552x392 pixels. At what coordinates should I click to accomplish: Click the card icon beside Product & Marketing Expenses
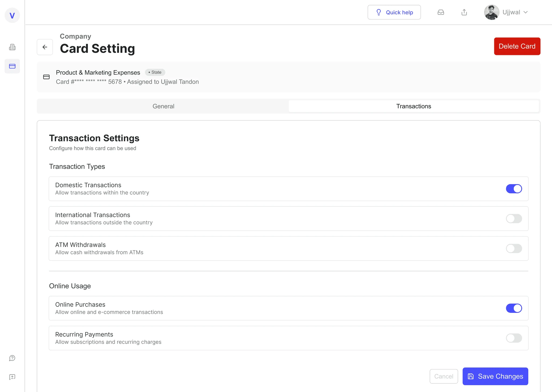click(46, 77)
